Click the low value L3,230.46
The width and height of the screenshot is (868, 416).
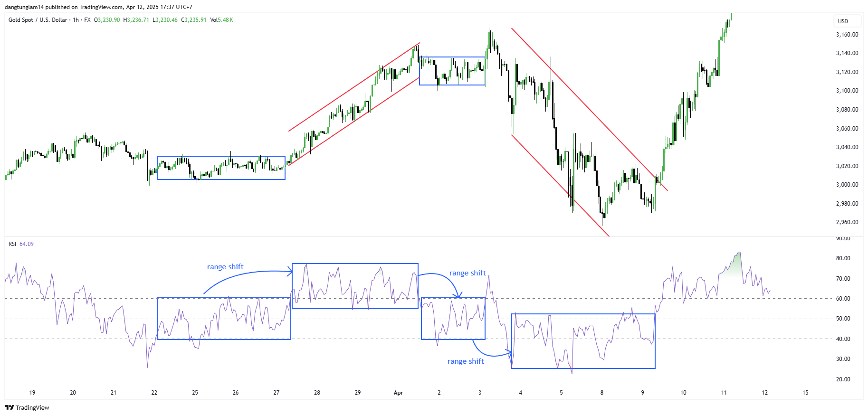165,20
